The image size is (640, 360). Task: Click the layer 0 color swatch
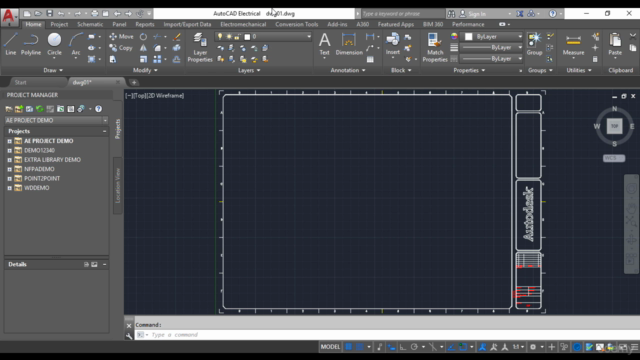click(247, 37)
